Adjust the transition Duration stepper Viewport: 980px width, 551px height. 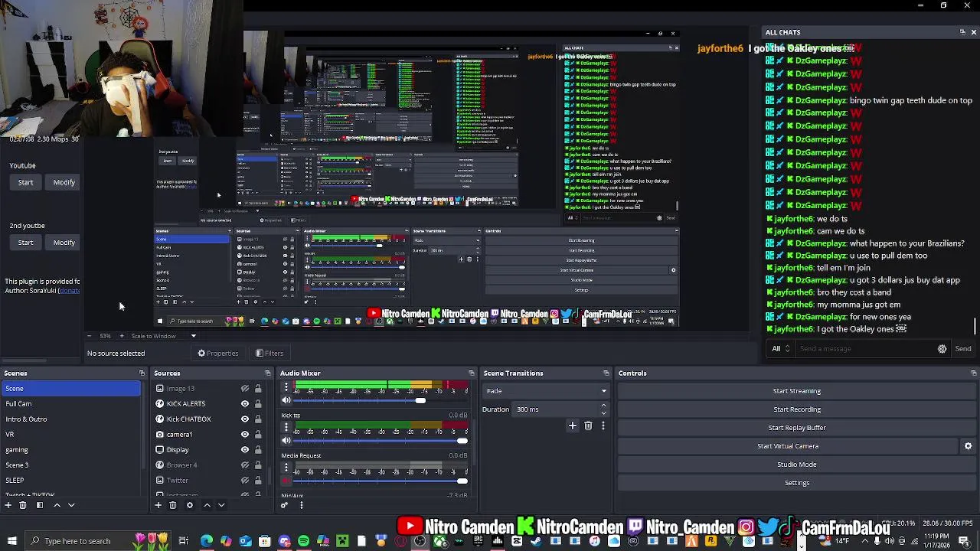(x=603, y=409)
